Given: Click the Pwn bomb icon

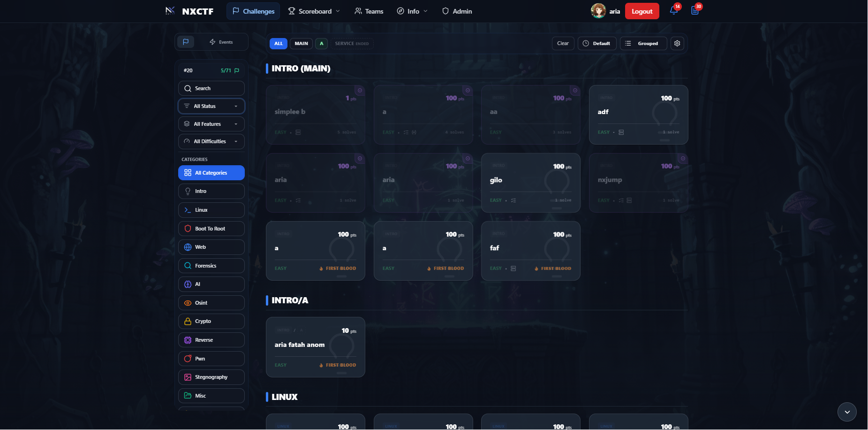Looking at the screenshot, I should [x=188, y=359].
